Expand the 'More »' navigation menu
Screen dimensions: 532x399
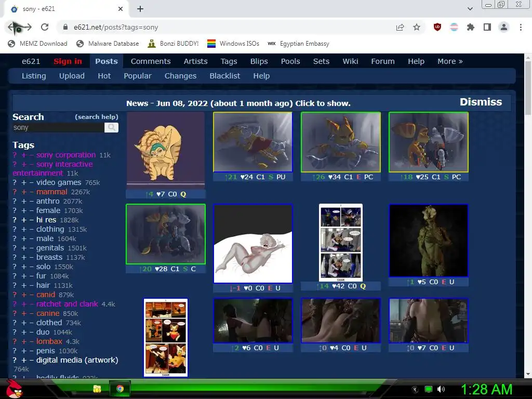coord(450,61)
